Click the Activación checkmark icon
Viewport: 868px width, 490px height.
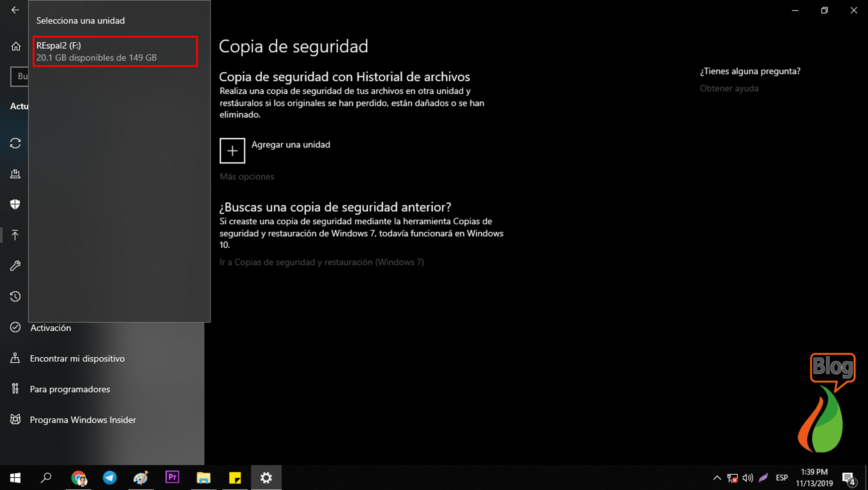click(16, 327)
